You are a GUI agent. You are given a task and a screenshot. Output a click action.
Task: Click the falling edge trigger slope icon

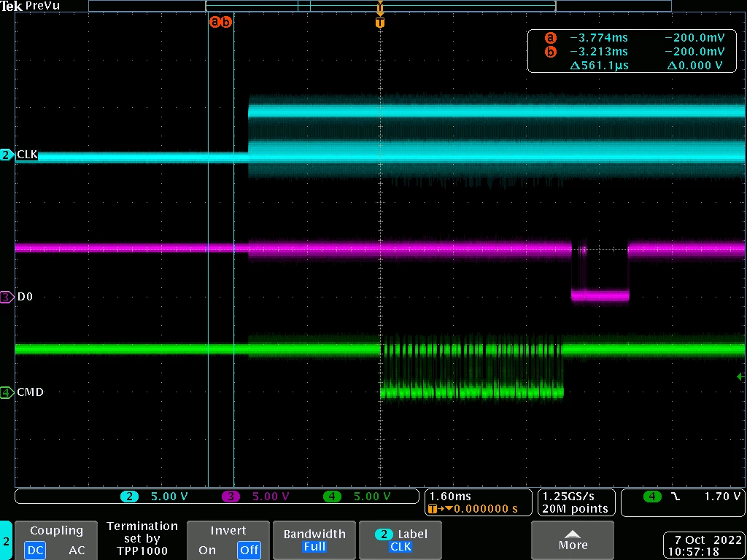click(675, 497)
